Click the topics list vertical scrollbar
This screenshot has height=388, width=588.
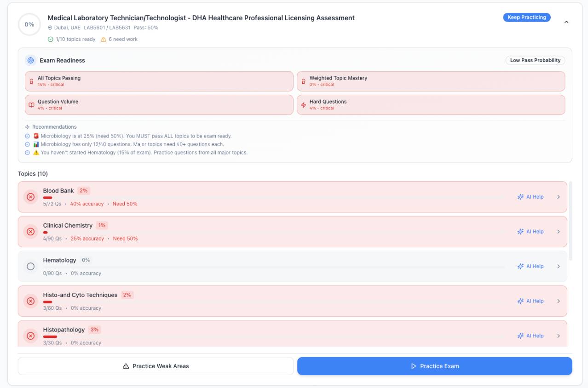pyautogui.click(x=571, y=221)
